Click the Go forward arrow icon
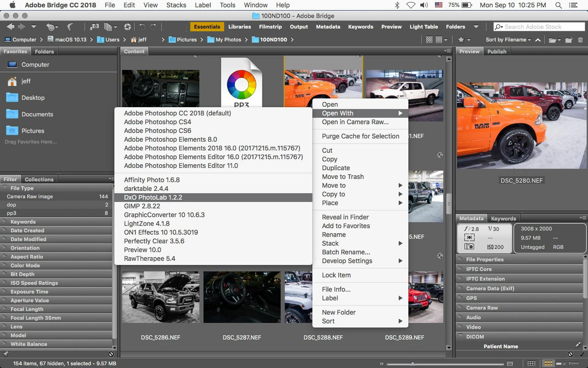Viewport: 588px width, 368px height. pyautogui.click(x=22, y=27)
